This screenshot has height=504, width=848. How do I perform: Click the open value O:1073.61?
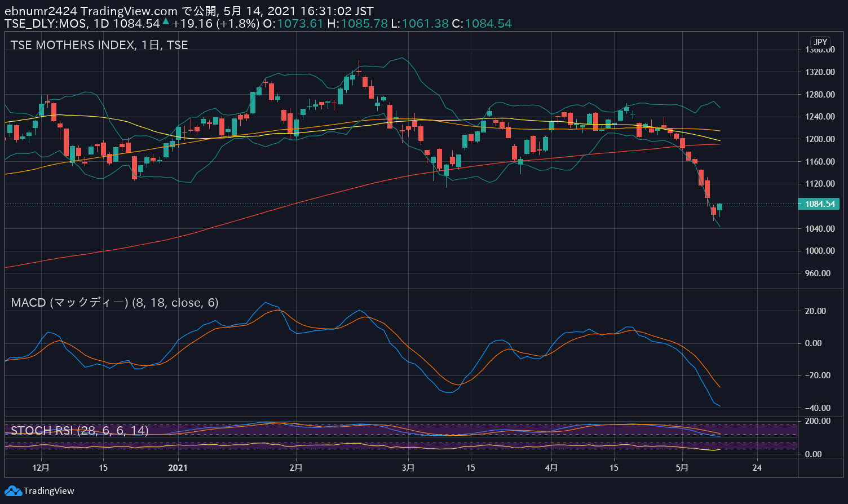click(293, 24)
